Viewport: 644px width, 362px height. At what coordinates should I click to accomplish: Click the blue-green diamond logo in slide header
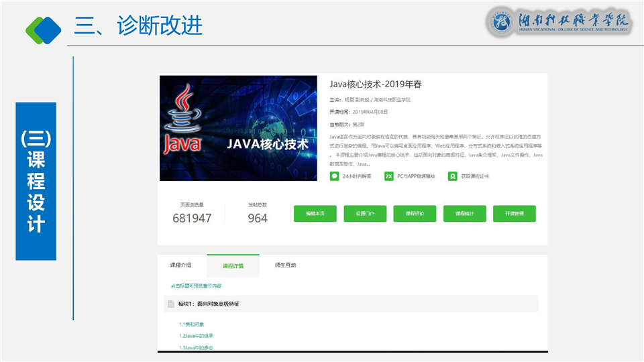(43, 27)
